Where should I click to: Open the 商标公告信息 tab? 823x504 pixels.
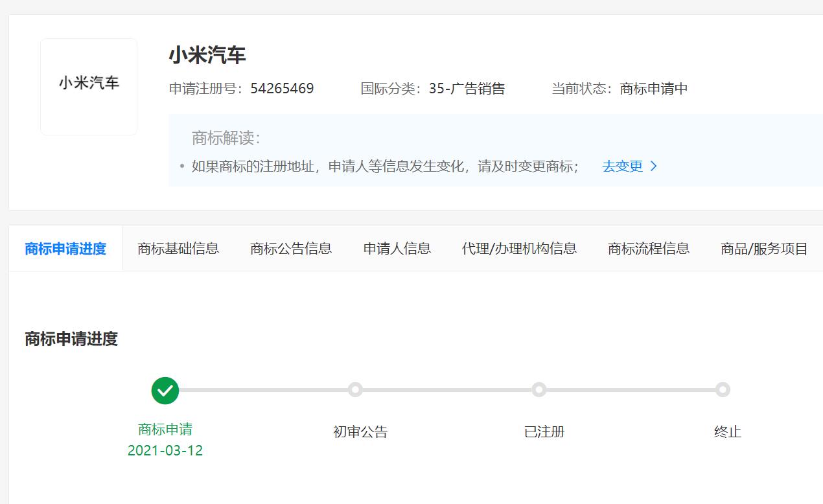[x=290, y=248]
